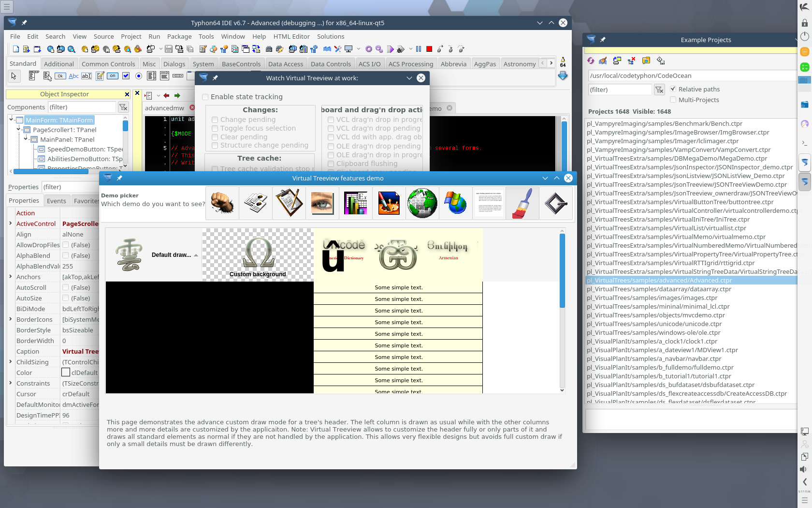Toggle the AutoSize False checkbox

pyautogui.click(x=66, y=298)
